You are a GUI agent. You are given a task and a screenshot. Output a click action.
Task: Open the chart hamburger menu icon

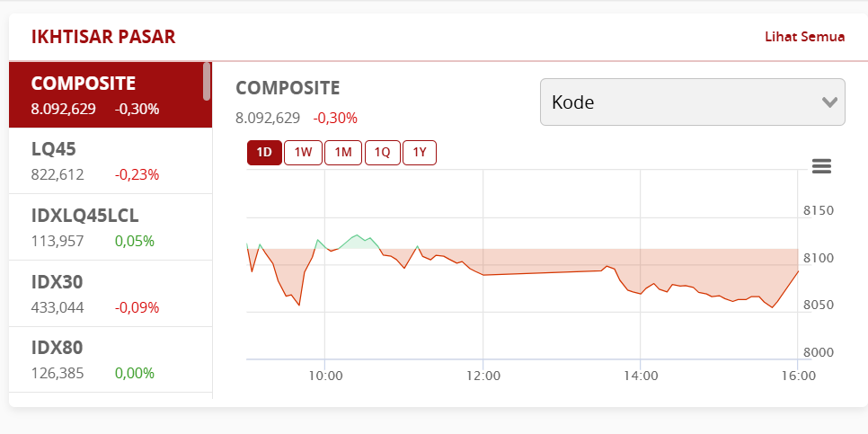821,166
